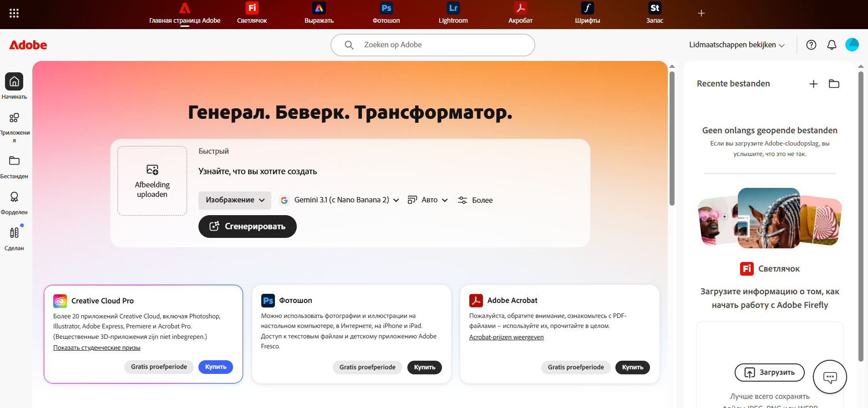Switch to the Фотошоп tab
The image size is (868, 408).
pos(386,13)
